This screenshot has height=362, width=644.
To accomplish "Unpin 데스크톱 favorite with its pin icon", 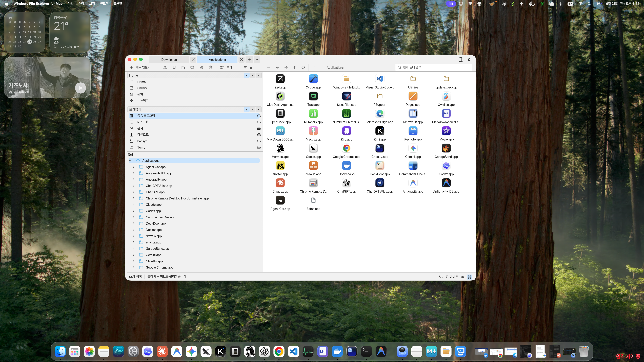I will [259, 122].
